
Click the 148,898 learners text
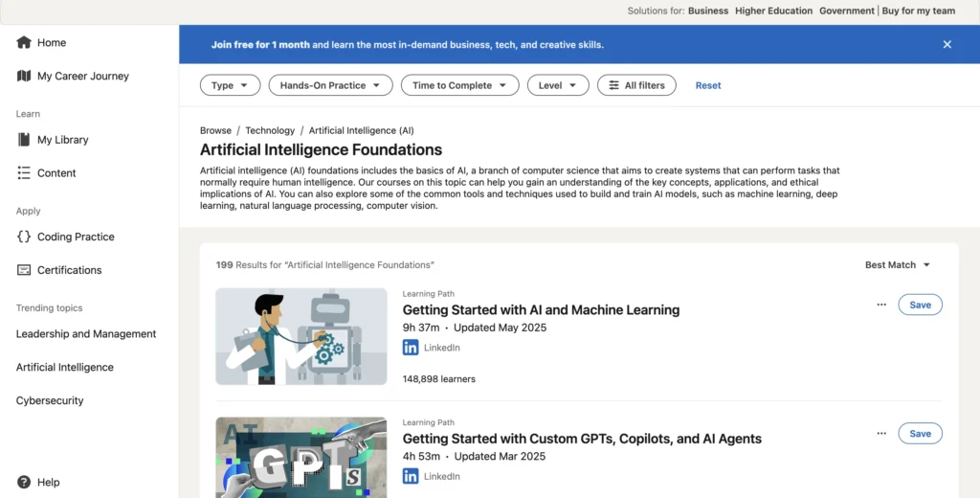click(x=438, y=378)
